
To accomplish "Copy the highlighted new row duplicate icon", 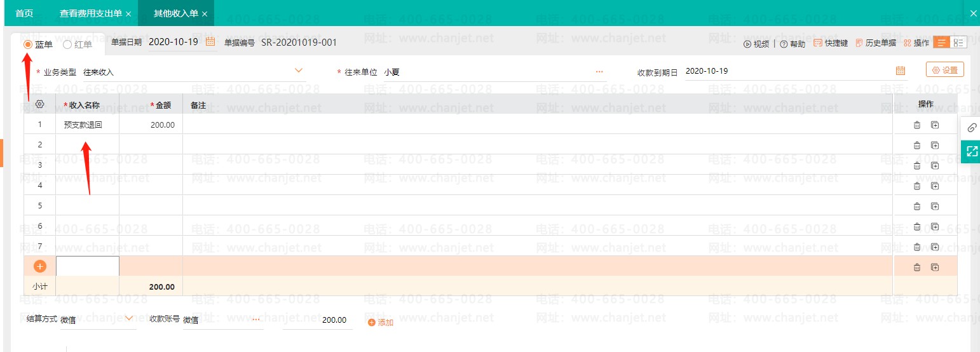I will coord(935,267).
